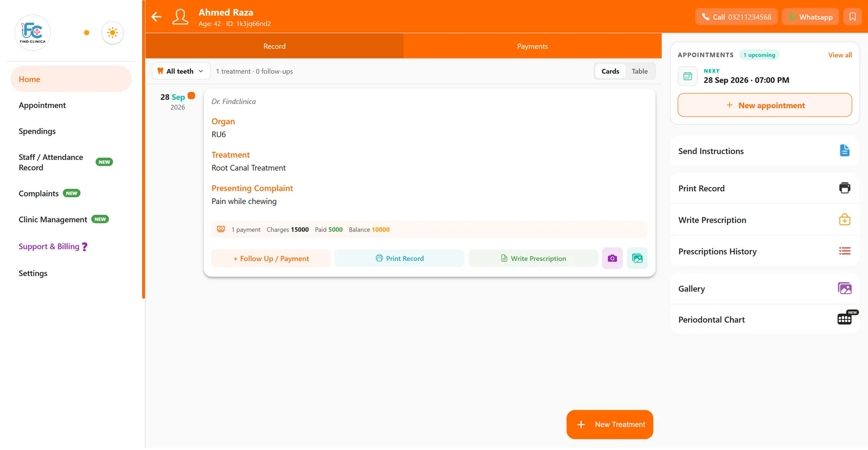Open Whatsapp chat button

pyautogui.click(x=810, y=17)
